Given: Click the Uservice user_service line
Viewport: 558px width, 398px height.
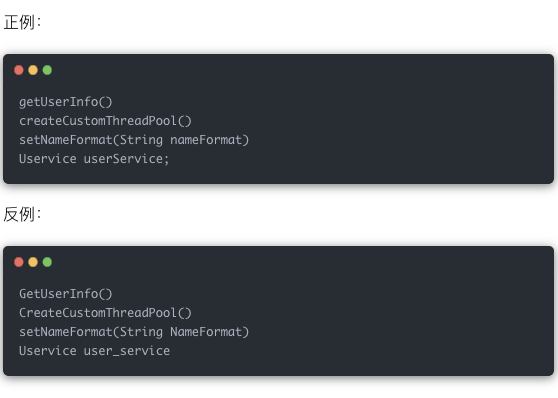Looking at the screenshot, I should [95, 351].
